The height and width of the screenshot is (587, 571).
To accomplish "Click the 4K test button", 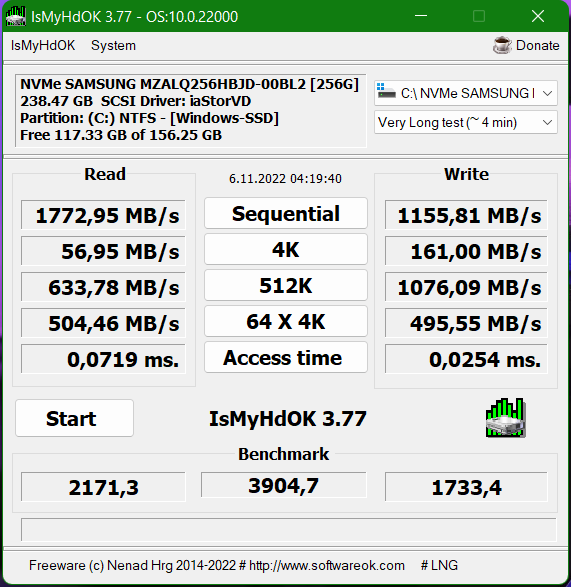I will pos(286,249).
